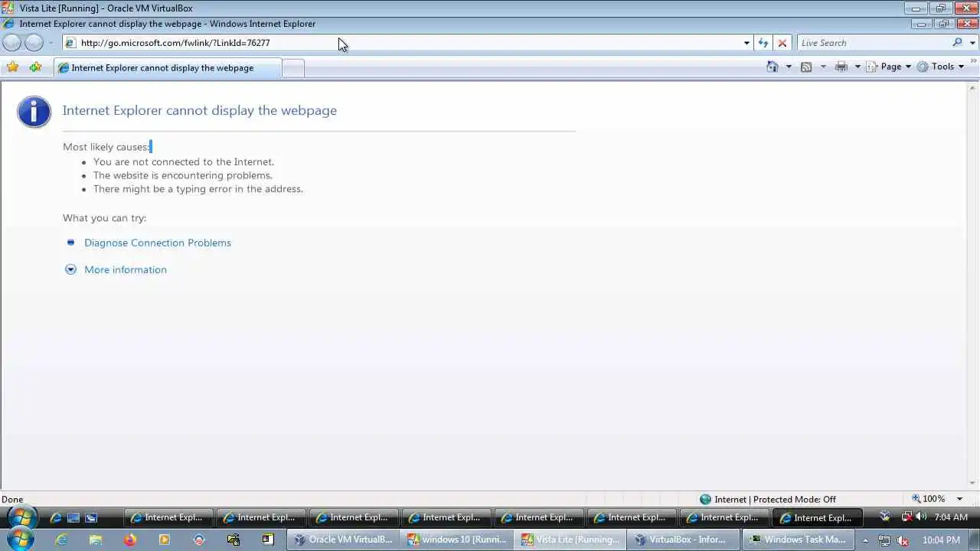Image resolution: width=980 pixels, height=551 pixels.
Task: Switch to Windows Task Manager taskbar button
Action: [797, 540]
